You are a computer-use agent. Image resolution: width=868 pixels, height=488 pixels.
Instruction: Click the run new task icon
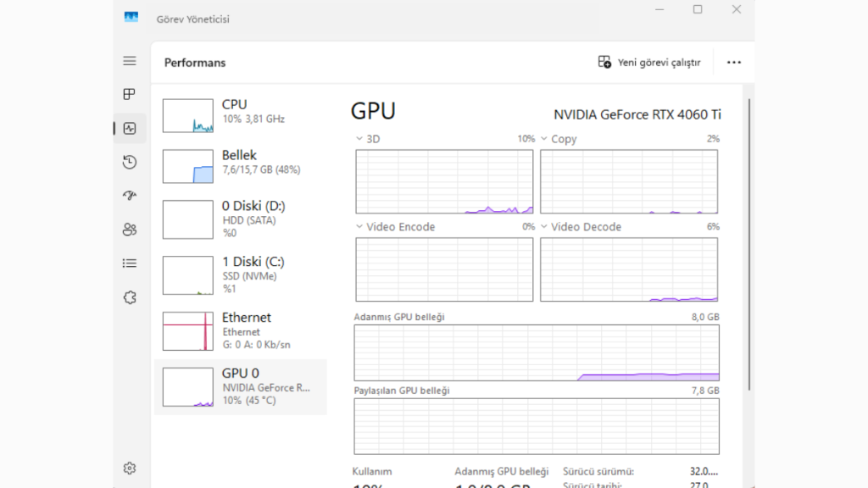tap(604, 62)
